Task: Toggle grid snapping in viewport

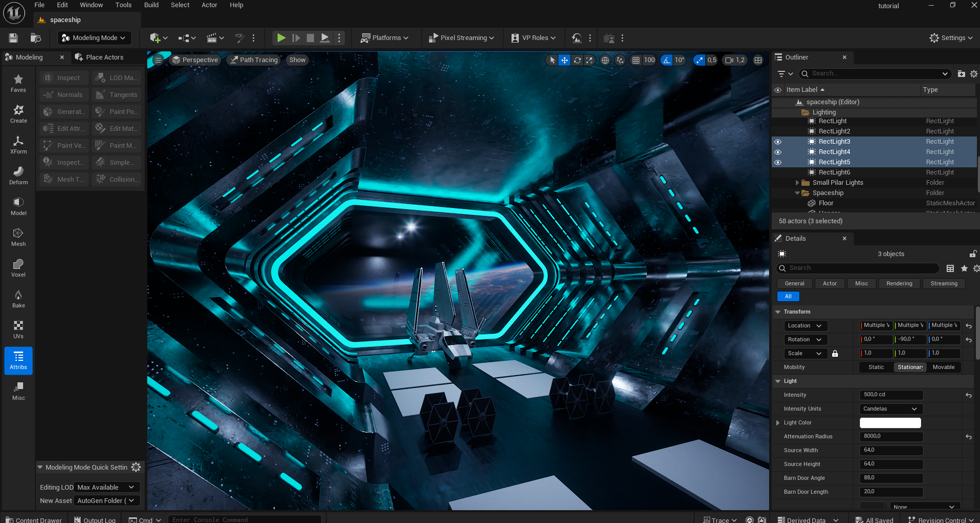Action: tap(636, 60)
